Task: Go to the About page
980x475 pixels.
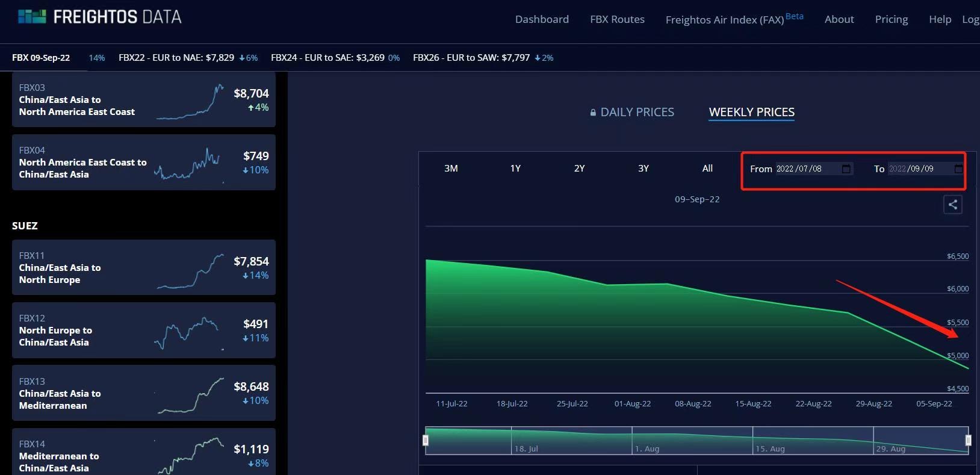Action: coord(839,19)
